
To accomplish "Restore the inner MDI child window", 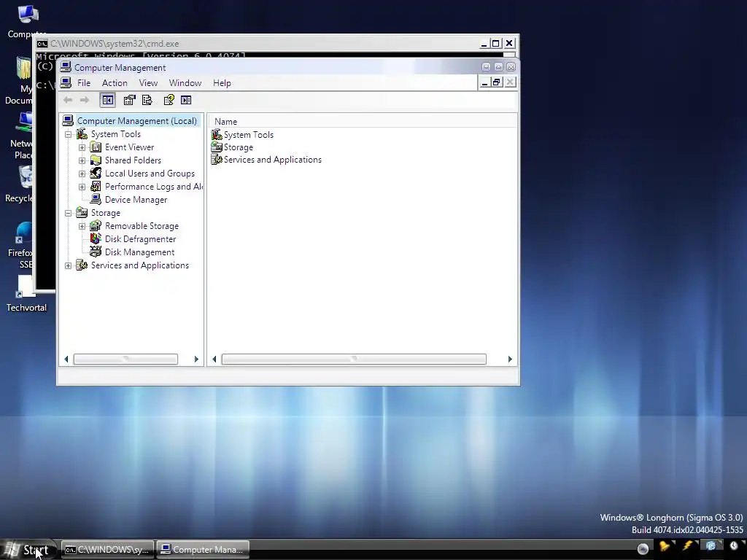I will (496, 83).
